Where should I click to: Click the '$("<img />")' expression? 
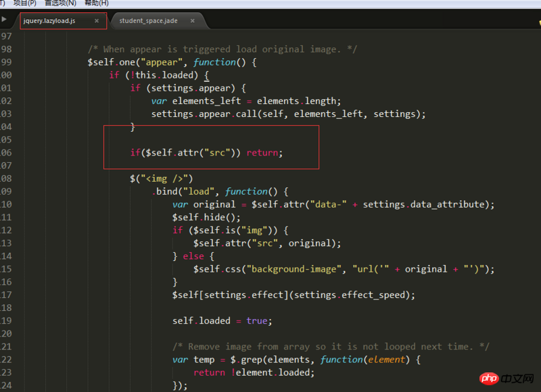point(161,178)
